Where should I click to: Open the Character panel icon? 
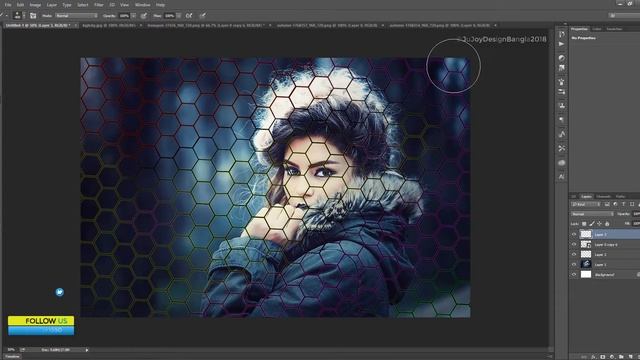coord(562,177)
